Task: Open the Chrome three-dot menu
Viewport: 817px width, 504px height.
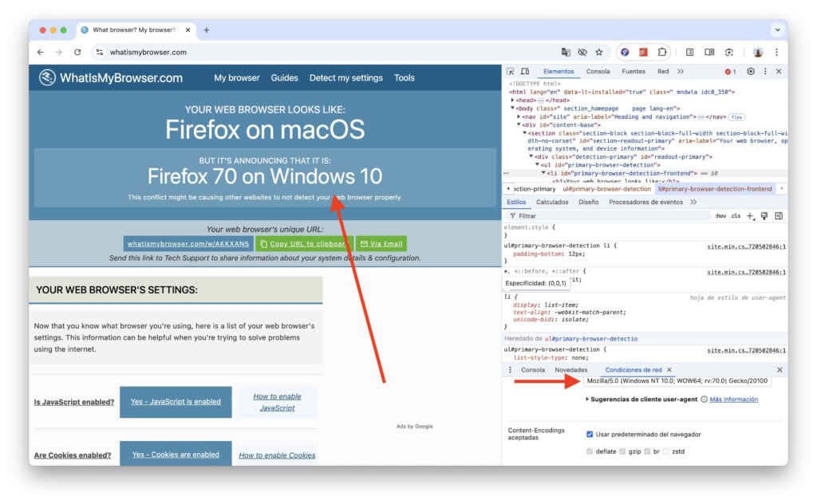Action: click(x=776, y=52)
